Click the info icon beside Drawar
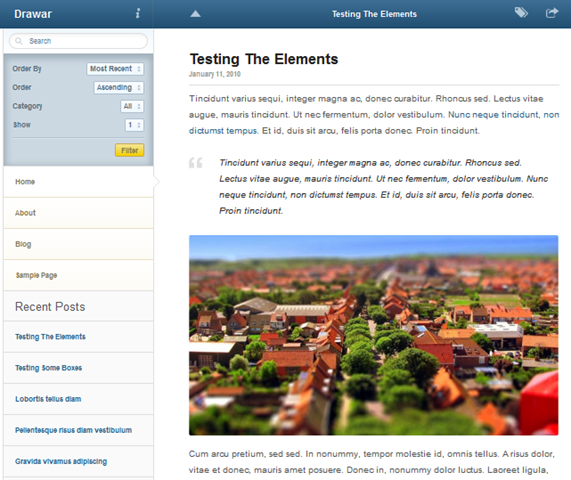 [138, 13]
